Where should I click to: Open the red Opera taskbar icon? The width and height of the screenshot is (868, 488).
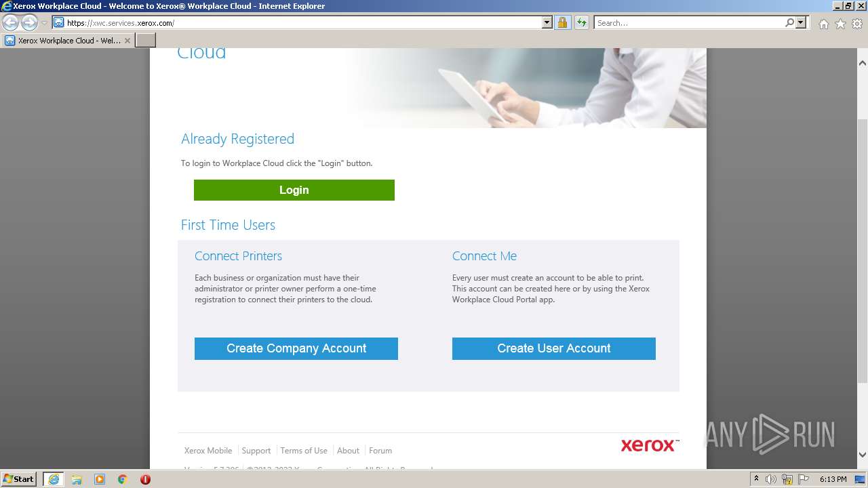coord(145,479)
